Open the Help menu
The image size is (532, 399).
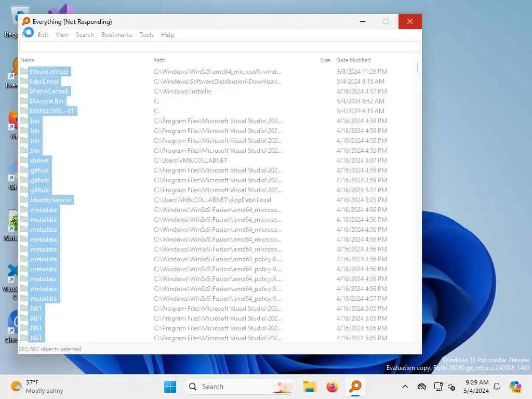pos(167,35)
